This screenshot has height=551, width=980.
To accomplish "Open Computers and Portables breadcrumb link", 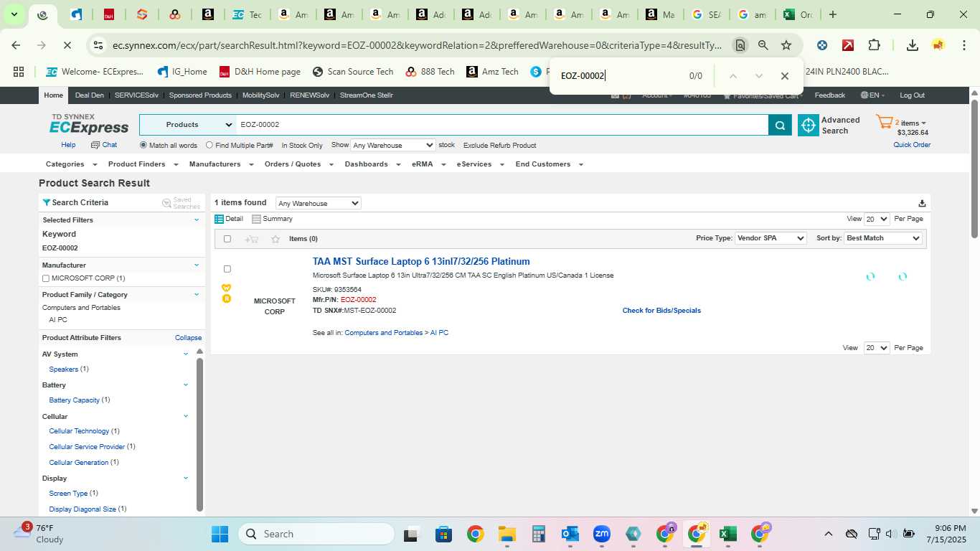I will tap(384, 333).
